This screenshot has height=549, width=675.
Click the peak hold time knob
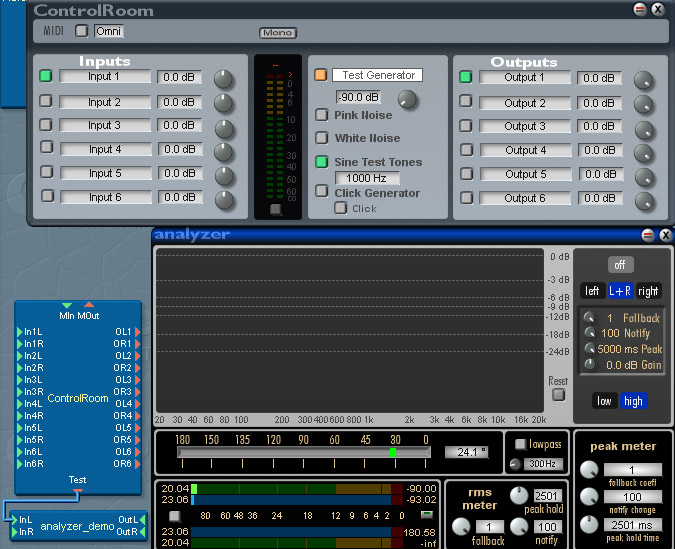click(x=591, y=527)
